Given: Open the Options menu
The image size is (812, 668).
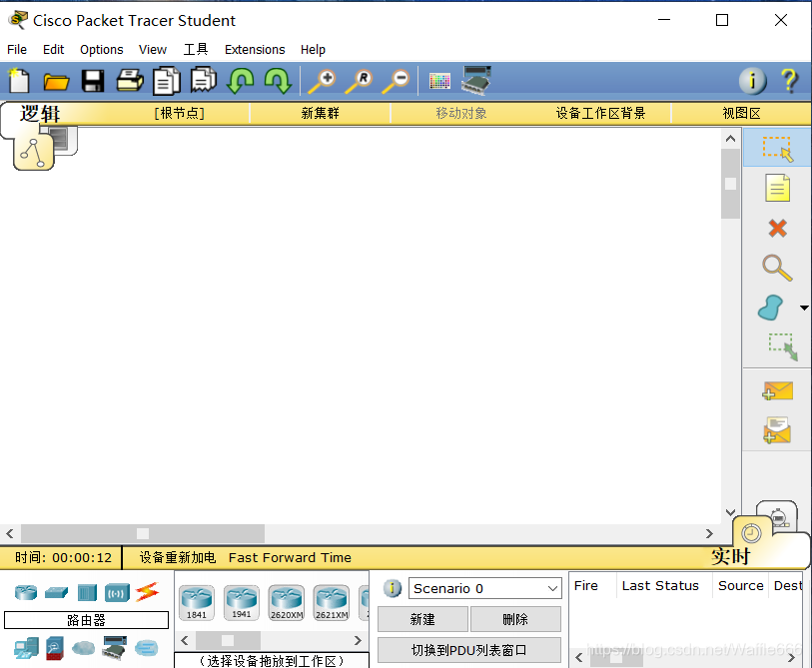Looking at the screenshot, I should coord(102,50).
